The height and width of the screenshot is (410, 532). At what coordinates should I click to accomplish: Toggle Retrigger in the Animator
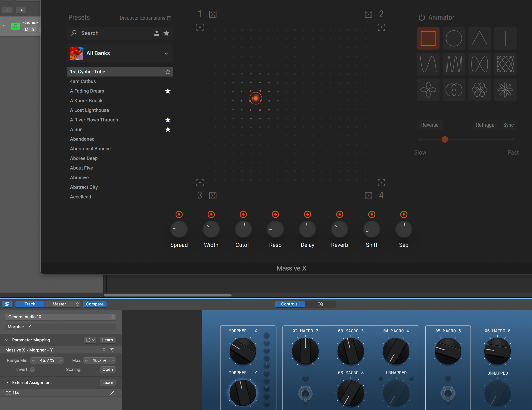486,125
